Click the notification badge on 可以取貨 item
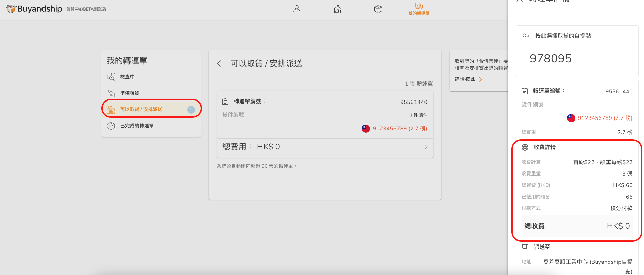 (191, 109)
